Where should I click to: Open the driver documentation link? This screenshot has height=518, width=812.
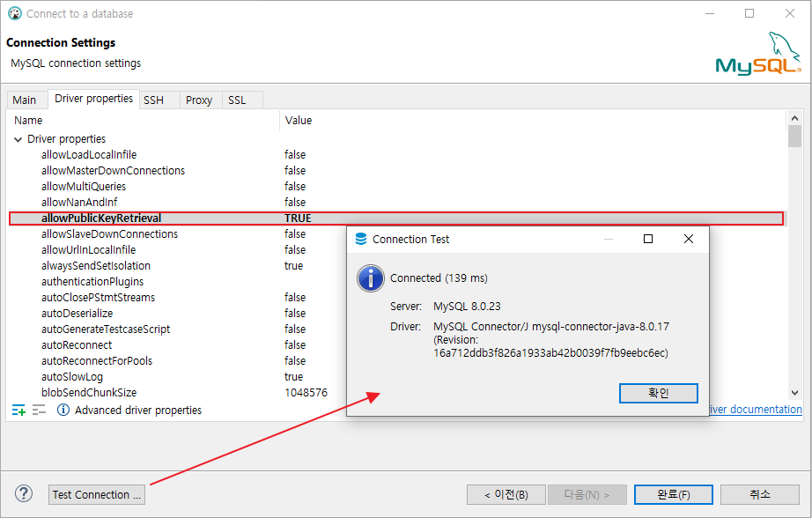pyautogui.click(x=755, y=410)
